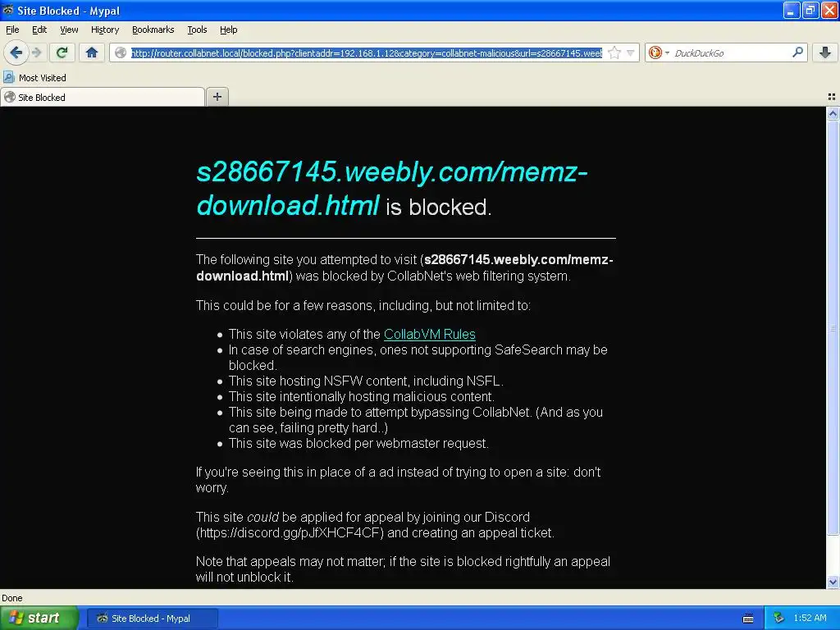The height and width of the screenshot is (630, 840).
Task: Restore down the Mypal window
Action: (810, 10)
